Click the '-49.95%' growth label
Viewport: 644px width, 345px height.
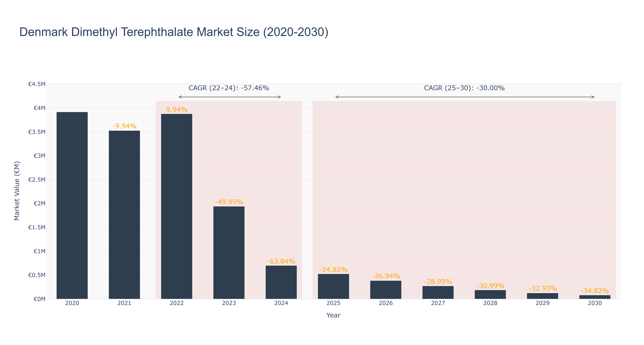(229, 202)
